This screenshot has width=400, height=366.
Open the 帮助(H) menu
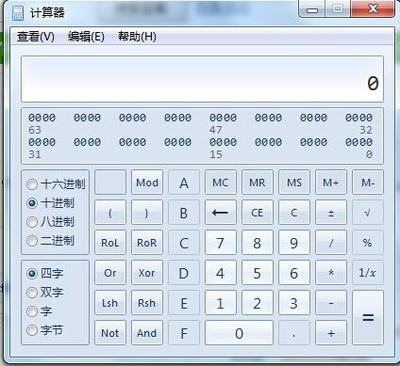point(137,36)
